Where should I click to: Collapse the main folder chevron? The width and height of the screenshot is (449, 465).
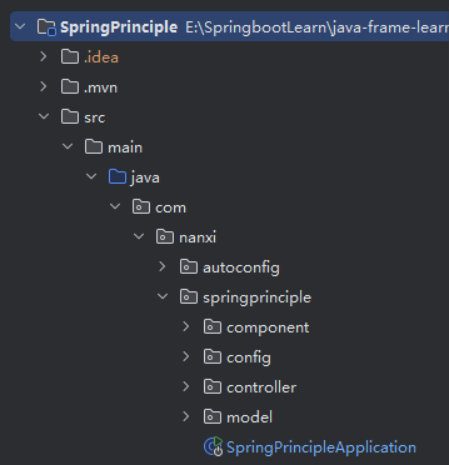coord(68,146)
